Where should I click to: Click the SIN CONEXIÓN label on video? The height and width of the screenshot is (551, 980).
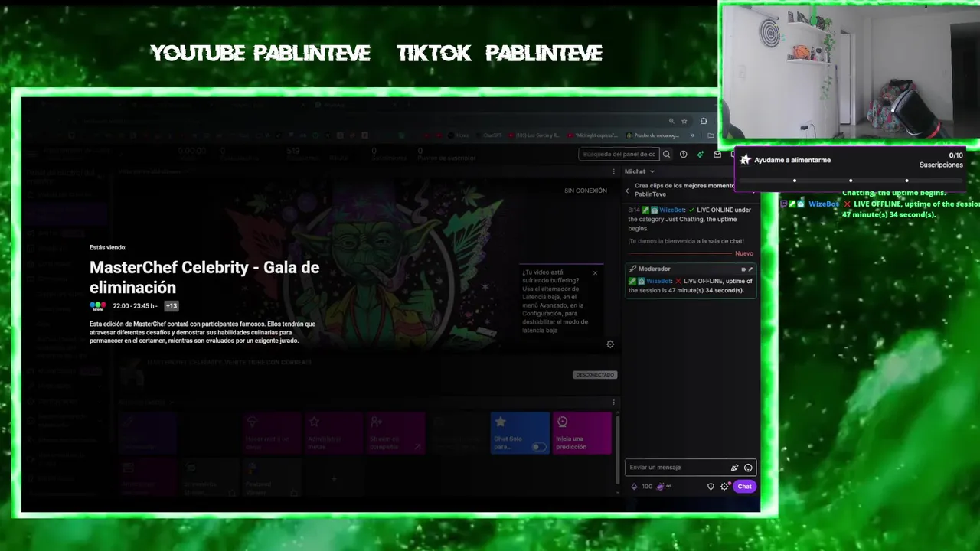586,191
